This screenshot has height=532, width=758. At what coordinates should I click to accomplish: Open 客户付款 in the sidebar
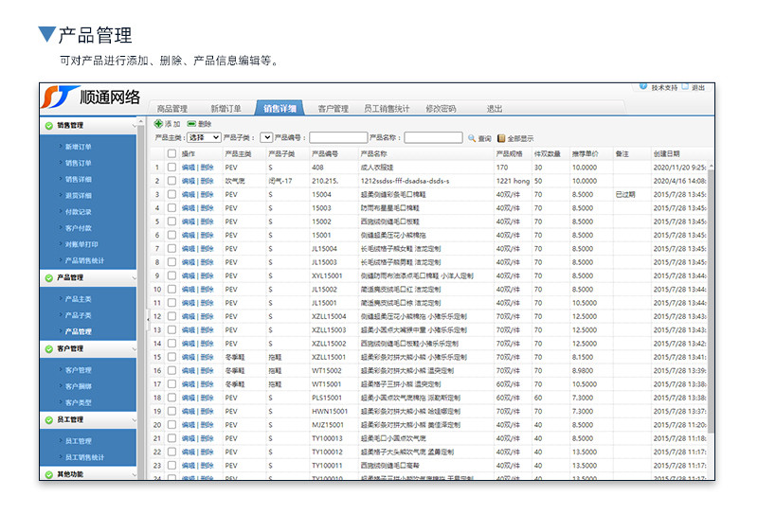pos(79,228)
